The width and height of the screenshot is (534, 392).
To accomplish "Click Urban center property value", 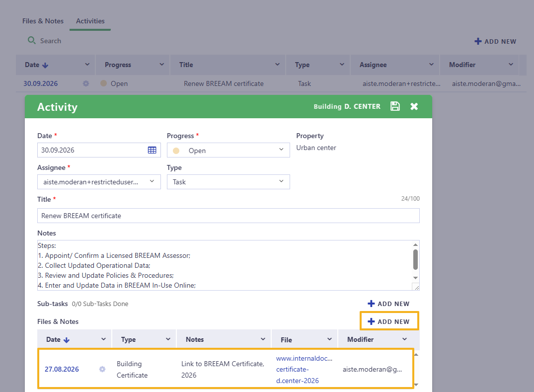I will pyautogui.click(x=316, y=148).
